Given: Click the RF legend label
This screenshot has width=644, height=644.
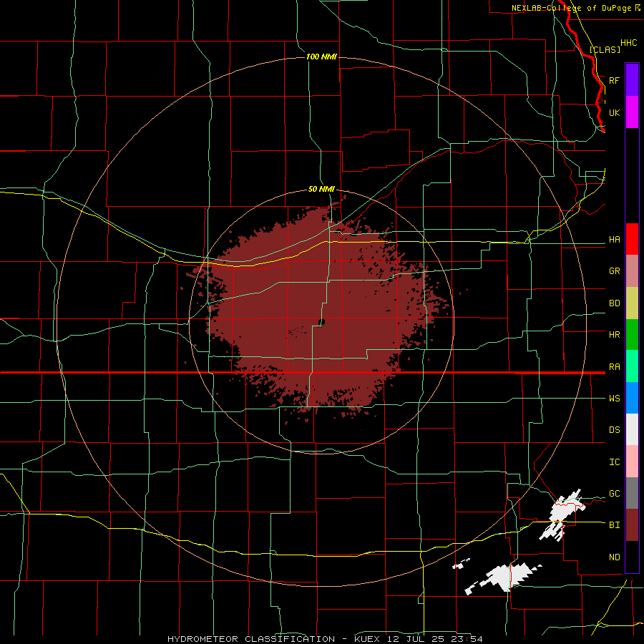Looking at the screenshot, I should [x=614, y=80].
